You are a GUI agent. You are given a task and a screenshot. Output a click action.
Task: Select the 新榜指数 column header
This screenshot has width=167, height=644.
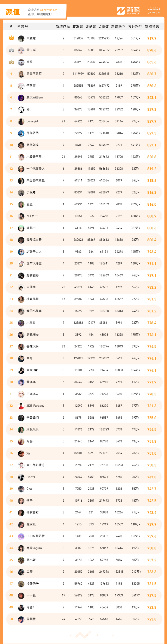coord(152,26)
